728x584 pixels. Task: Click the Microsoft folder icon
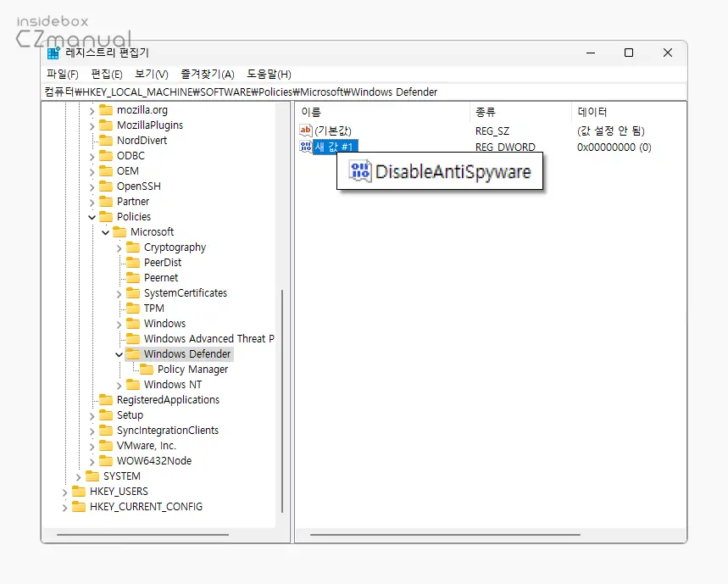point(119,232)
